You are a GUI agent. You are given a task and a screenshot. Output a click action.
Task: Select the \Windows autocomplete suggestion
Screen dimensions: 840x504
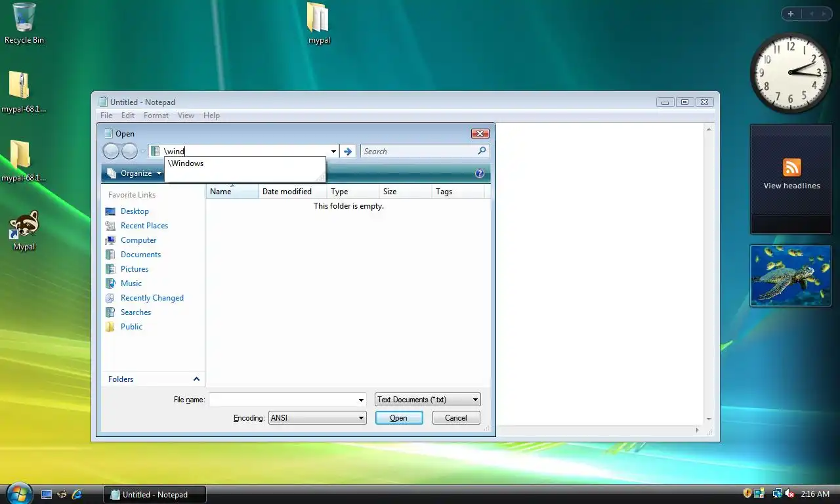[x=244, y=163]
